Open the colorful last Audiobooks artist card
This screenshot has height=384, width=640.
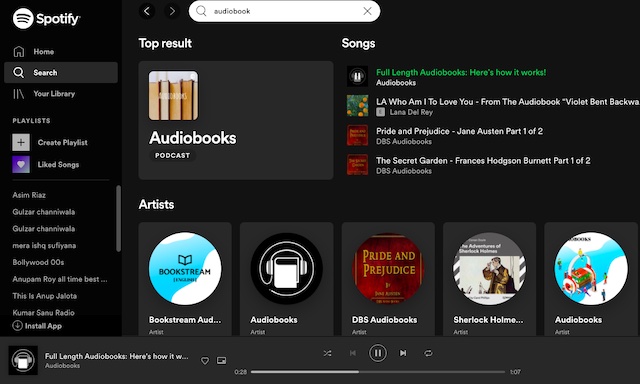(591, 279)
